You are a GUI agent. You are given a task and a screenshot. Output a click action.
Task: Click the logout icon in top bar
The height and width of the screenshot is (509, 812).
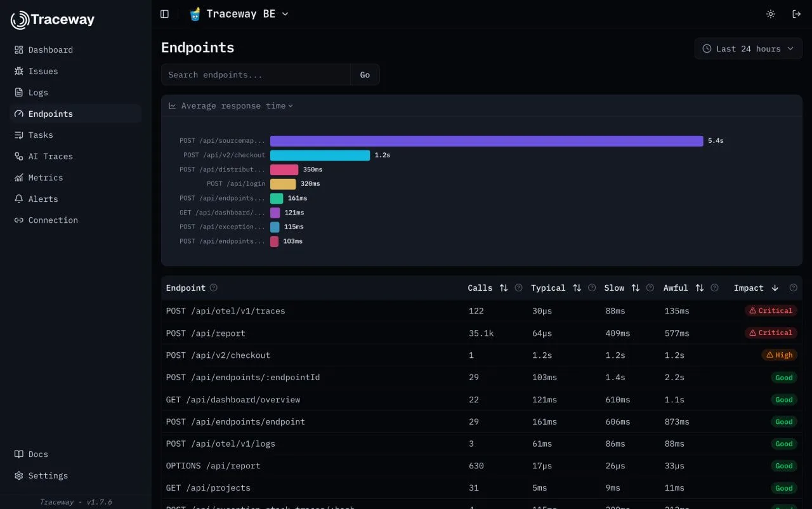(x=797, y=14)
